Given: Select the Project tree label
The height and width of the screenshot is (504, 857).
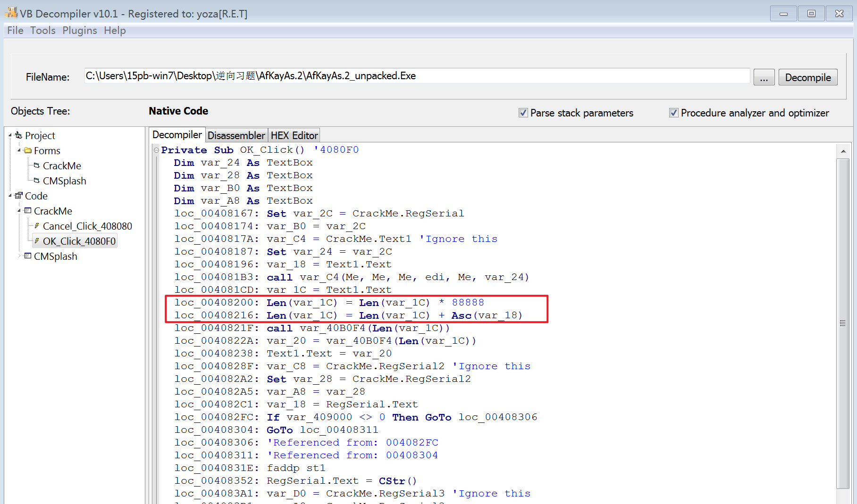Looking at the screenshot, I should [x=40, y=136].
